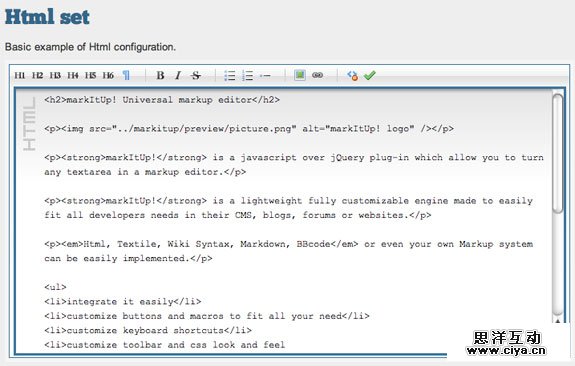
Task: Click 'Basic example of Html configuration.' text
Action: [x=90, y=47]
